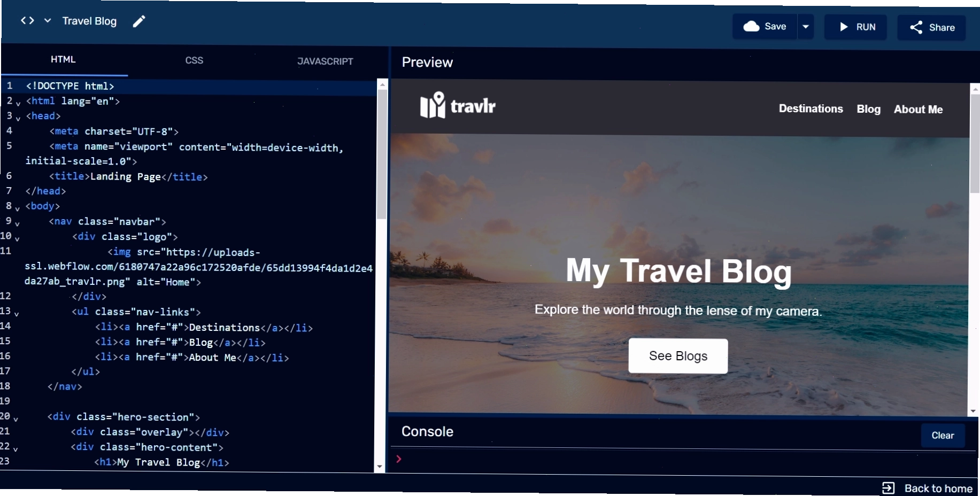The width and height of the screenshot is (980, 496).
Task: Click the <!DOCTYPE html> line in editor
Action: tap(70, 86)
